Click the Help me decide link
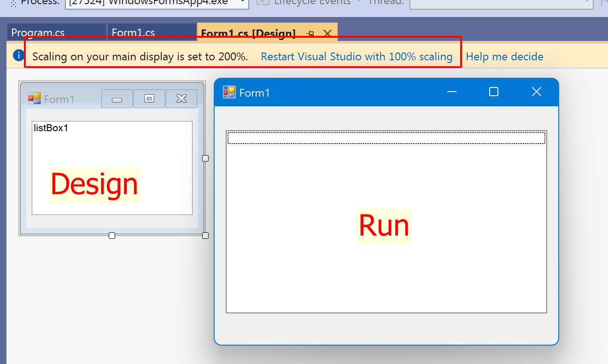Screen dimensions: 608x364 pyautogui.click(x=504, y=56)
